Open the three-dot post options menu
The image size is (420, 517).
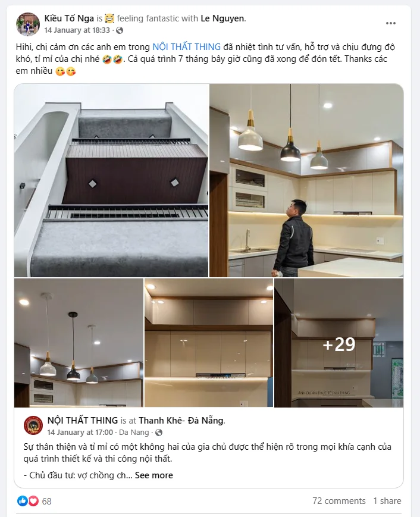coord(391,23)
